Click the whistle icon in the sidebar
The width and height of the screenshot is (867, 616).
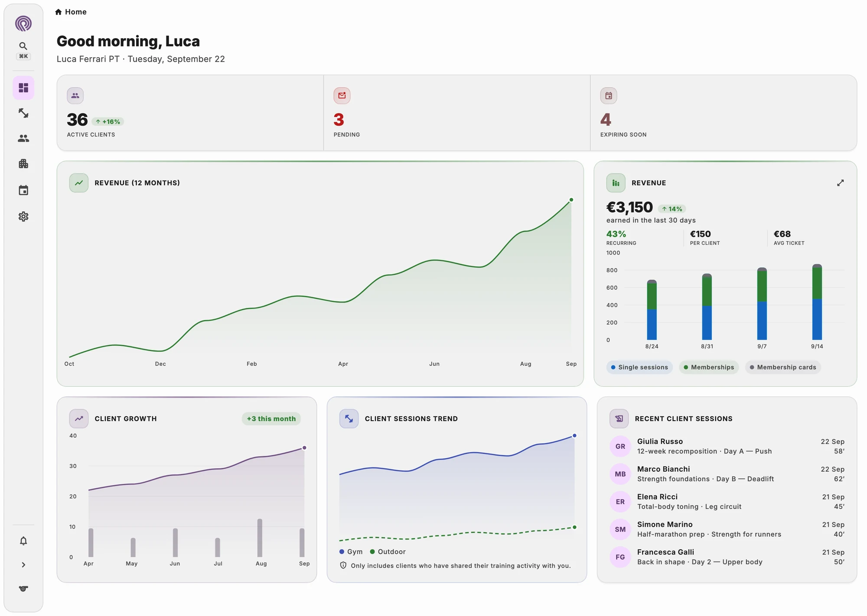tap(23, 588)
